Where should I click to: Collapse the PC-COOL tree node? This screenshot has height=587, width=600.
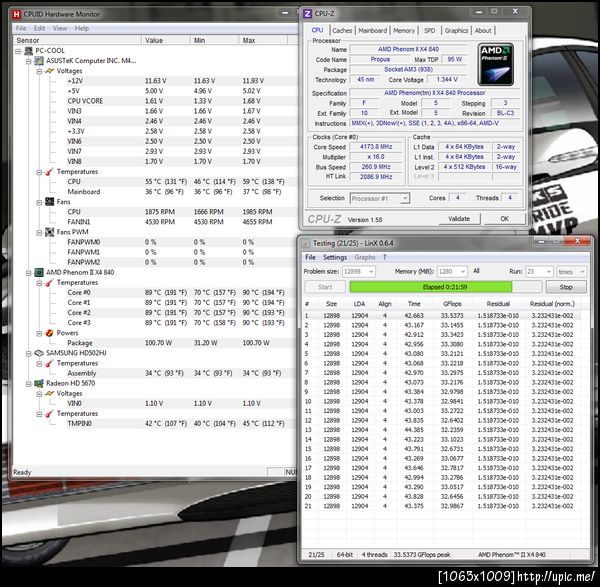(x=18, y=51)
